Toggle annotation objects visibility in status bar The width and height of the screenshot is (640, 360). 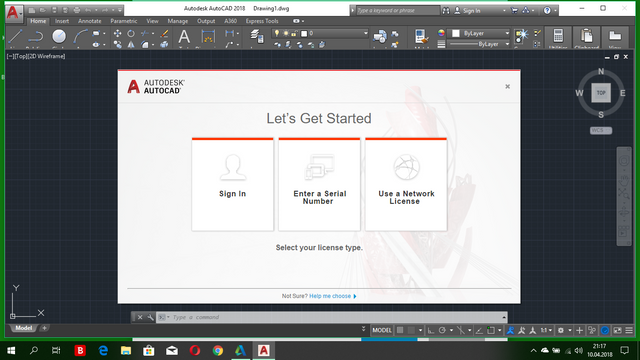[510, 330]
